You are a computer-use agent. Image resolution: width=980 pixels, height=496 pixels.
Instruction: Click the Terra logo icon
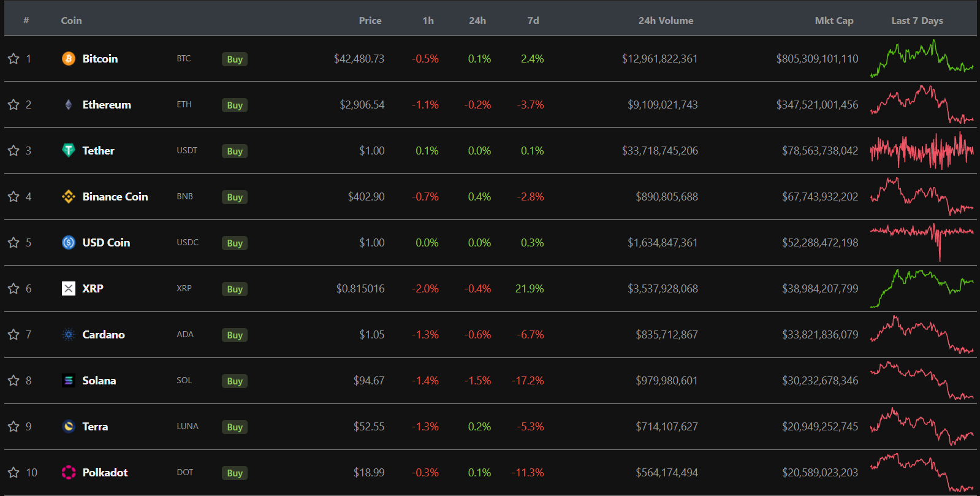coord(69,426)
